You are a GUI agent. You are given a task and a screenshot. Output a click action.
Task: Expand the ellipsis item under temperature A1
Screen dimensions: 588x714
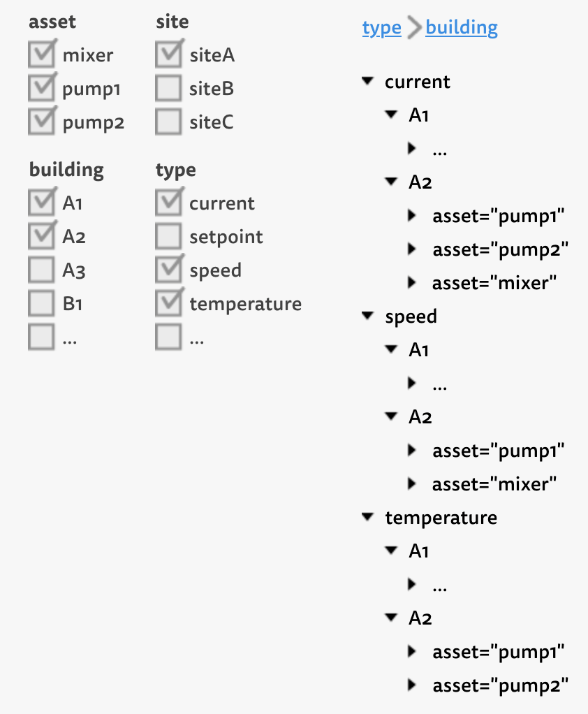pos(412,584)
